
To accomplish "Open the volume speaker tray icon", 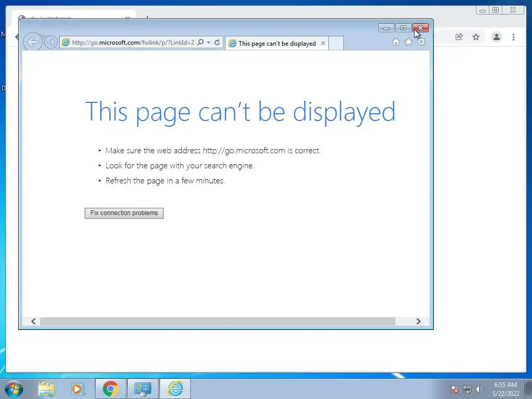I will pos(479,389).
